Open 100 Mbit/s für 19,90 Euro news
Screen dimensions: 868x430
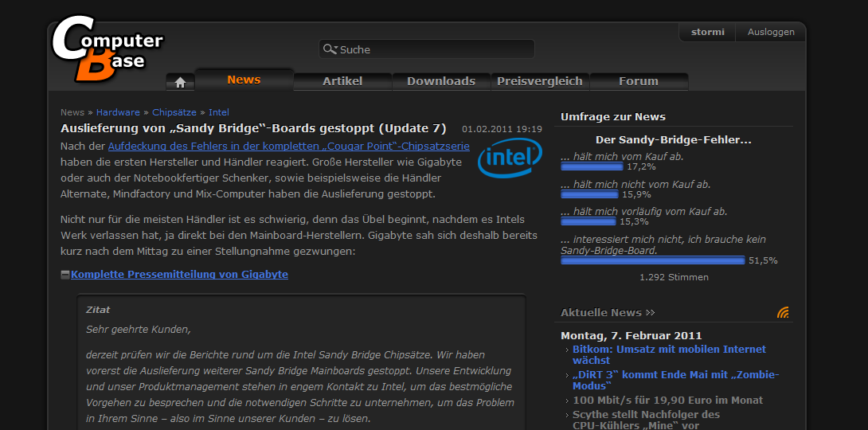(667, 400)
